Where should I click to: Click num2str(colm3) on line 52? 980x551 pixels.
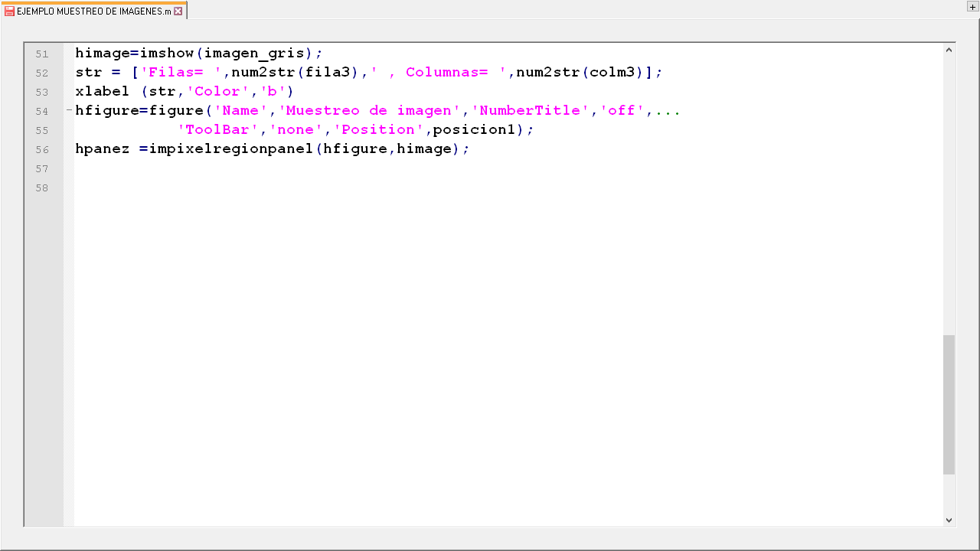point(580,72)
